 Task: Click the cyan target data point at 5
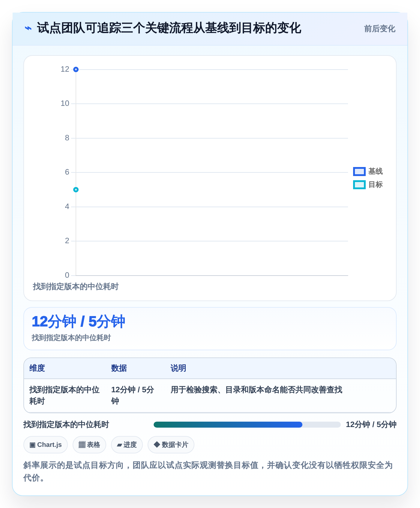[x=76, y=190]
